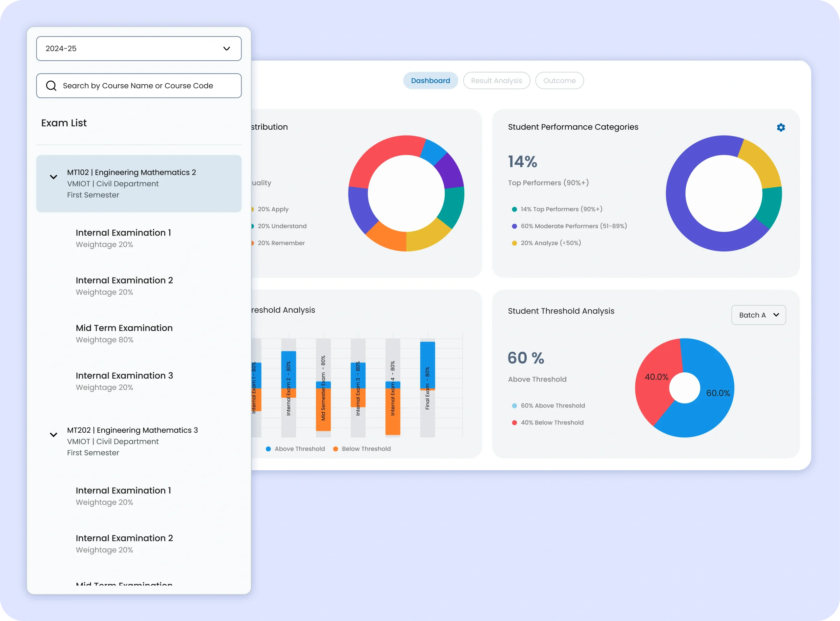Collapse MT202 Engineering Mathematics 3 chevron

pos(53,435)
